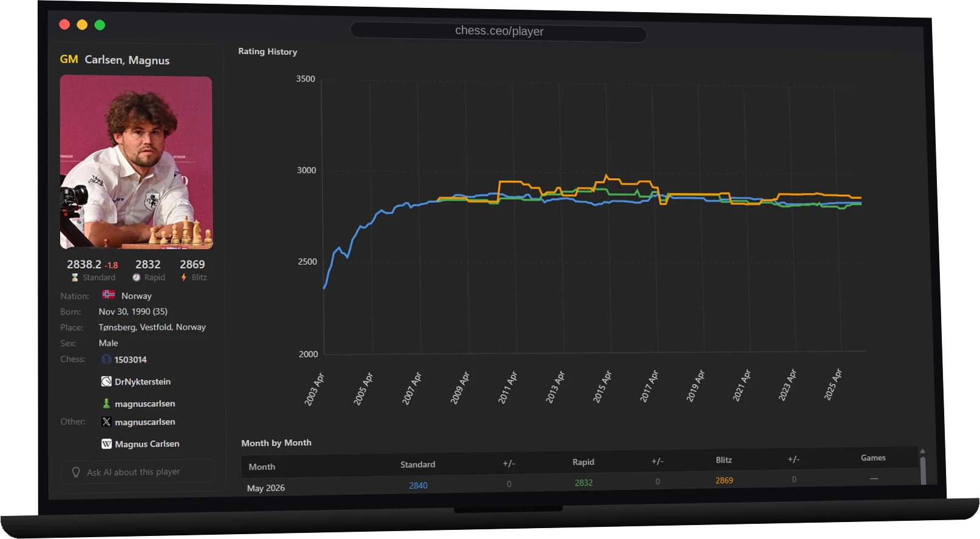The height and width of the screenshot is (539, 980).
Task: Click the Magnus Carlsen player photo
Action: coord(136,162)
